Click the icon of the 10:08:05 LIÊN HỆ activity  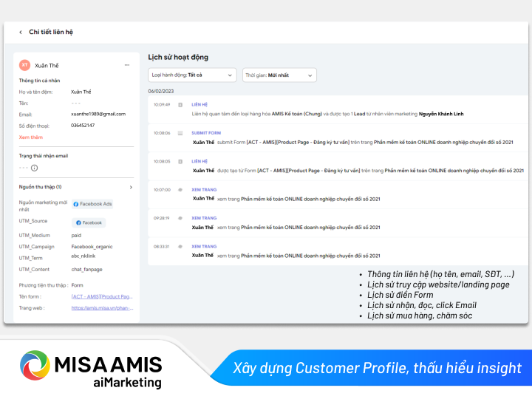click(180, 162)
